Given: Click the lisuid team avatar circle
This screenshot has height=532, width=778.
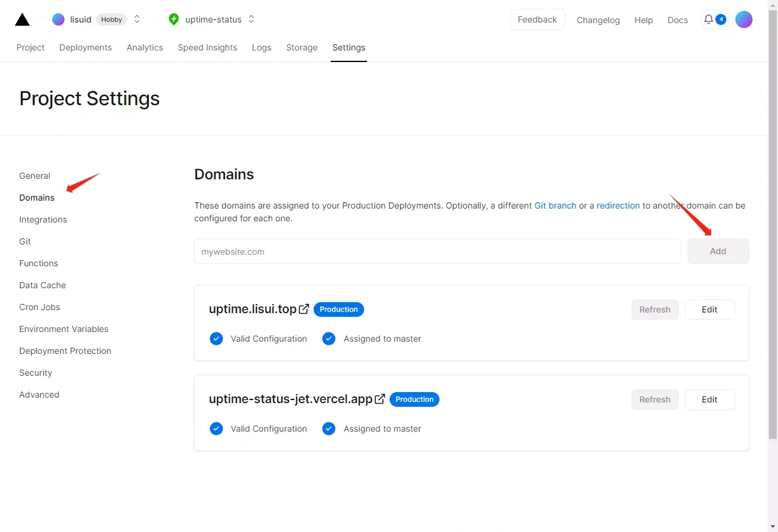Looking at the screenshot, I should tap(58, 19).
